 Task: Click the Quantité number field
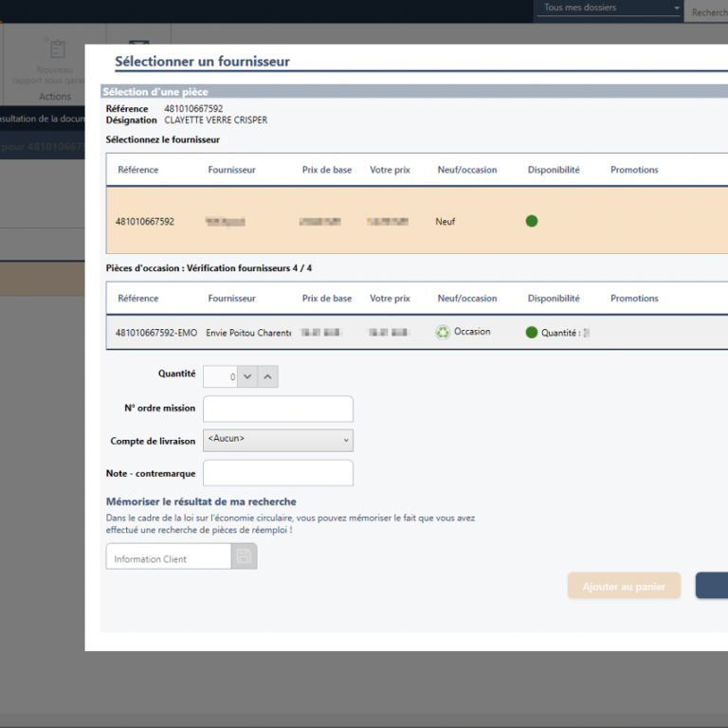point(220,377)
